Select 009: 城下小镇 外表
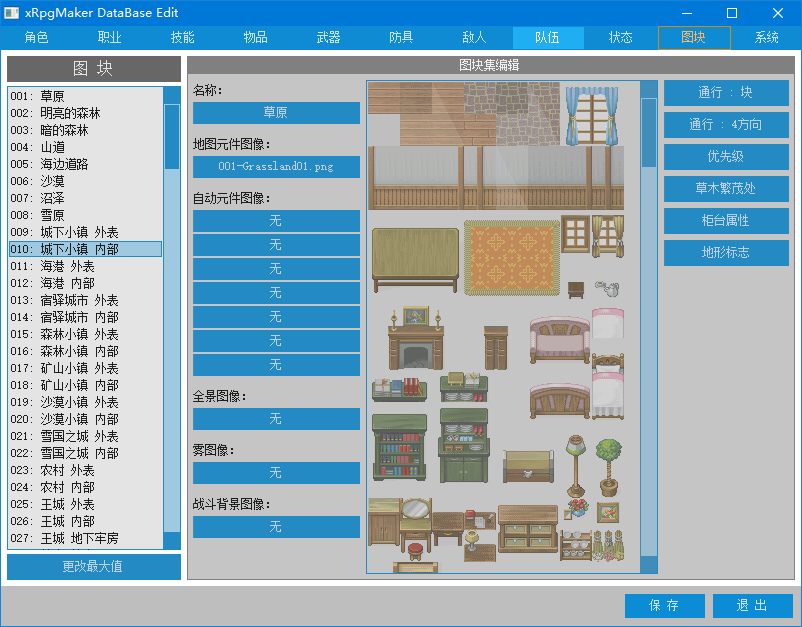 point(86,232)
